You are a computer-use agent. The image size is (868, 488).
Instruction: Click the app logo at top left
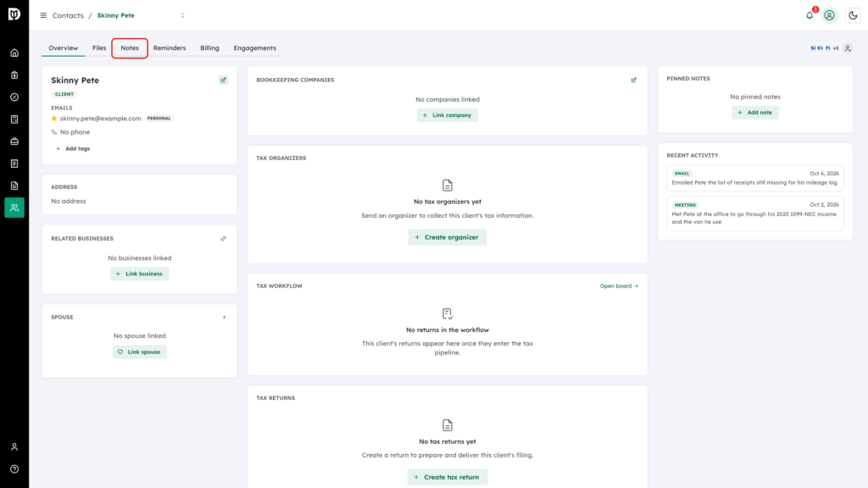pyautogui.click(x=14, y=14)
